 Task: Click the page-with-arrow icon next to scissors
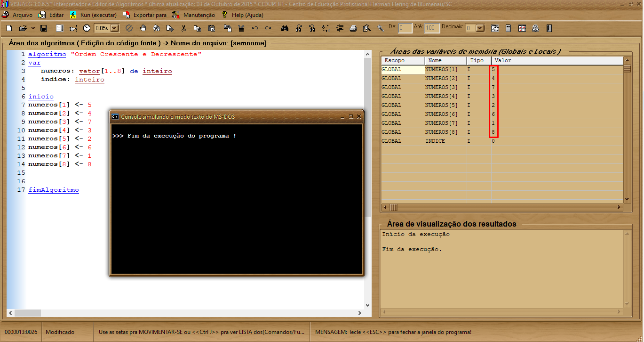170,28
